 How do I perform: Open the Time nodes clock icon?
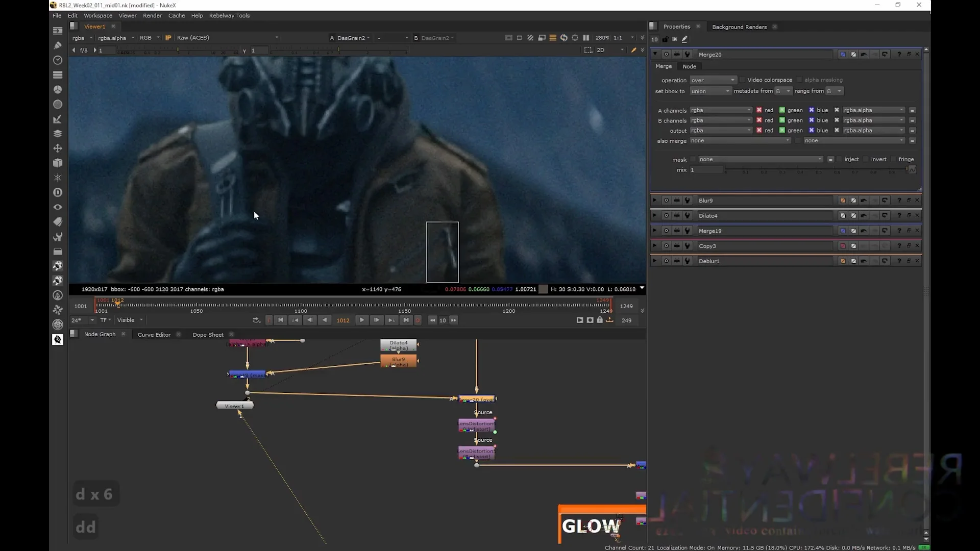pos(58,60)
